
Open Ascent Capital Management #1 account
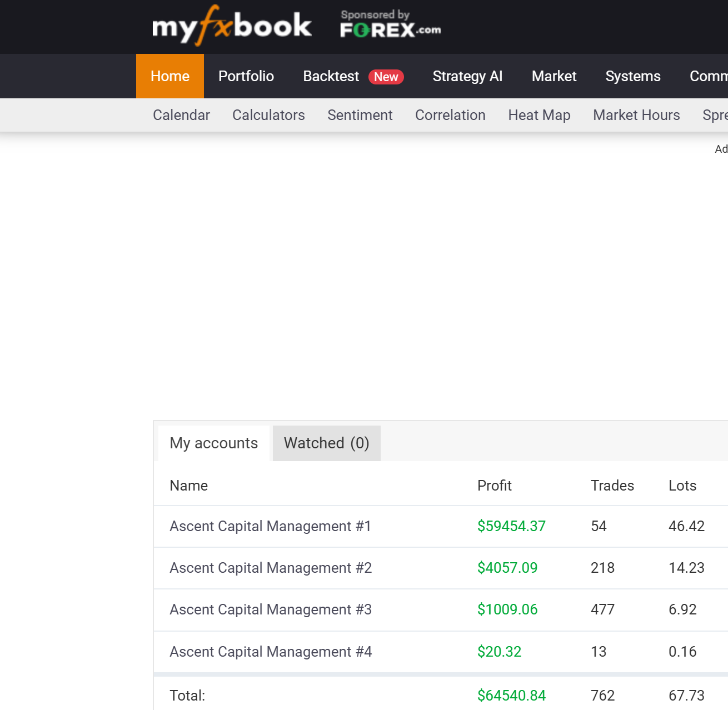(270, 526)
